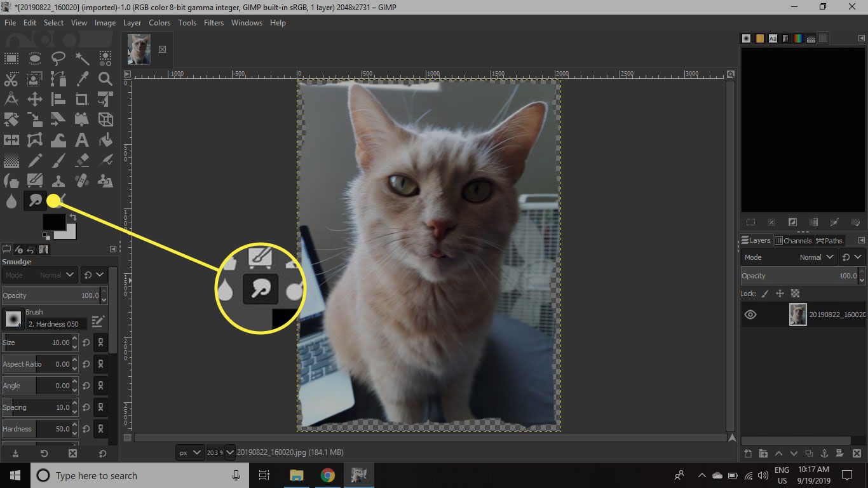The height and width of the screenshot is (488, 868).
Task: Create a new layer button
Action: [x=748, y=454]
